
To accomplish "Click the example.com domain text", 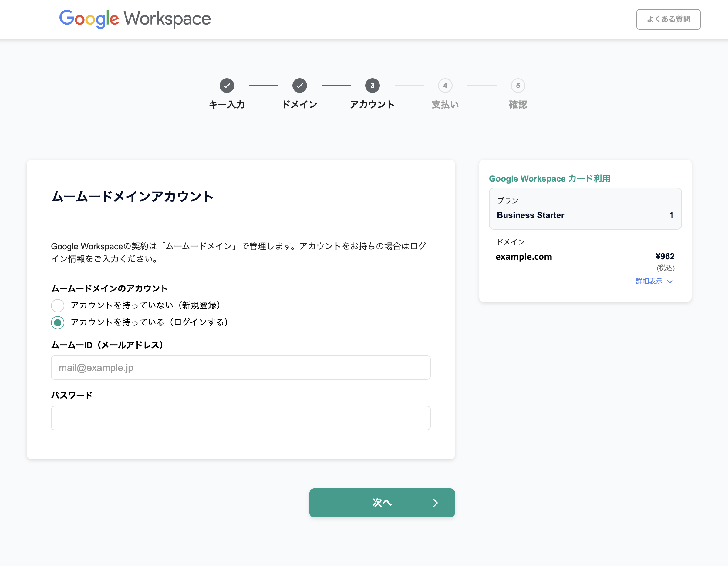I will pyautogui.click(x=524, y=257).
